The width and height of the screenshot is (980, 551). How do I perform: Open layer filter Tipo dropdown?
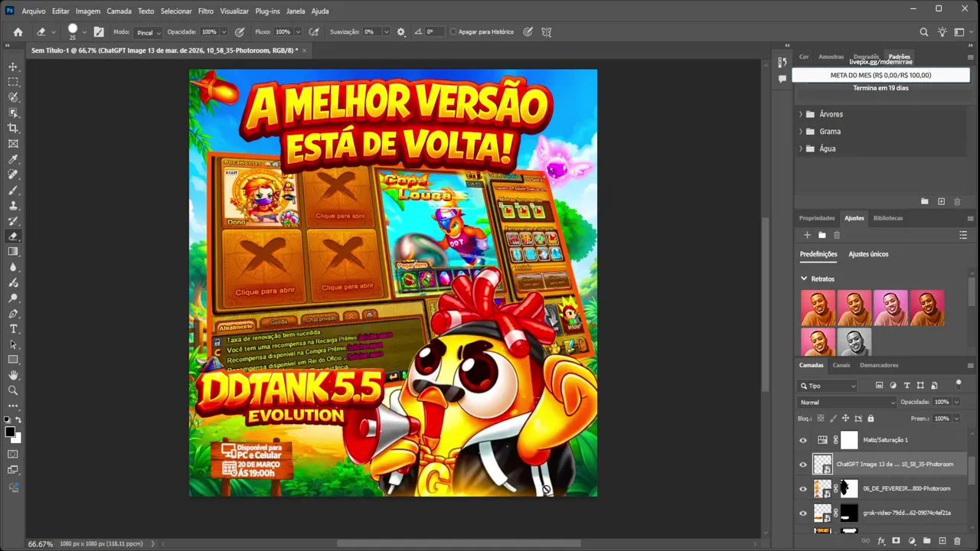(828, 386)
